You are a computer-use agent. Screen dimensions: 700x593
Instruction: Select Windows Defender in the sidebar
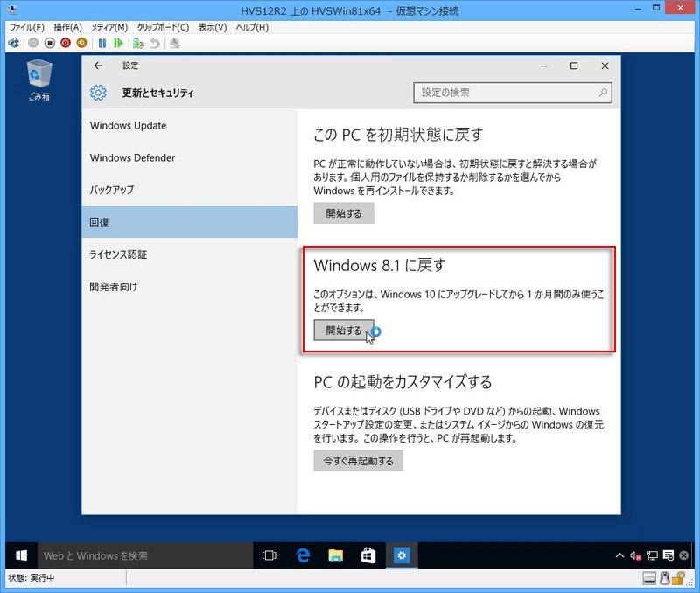click(132, 157)
